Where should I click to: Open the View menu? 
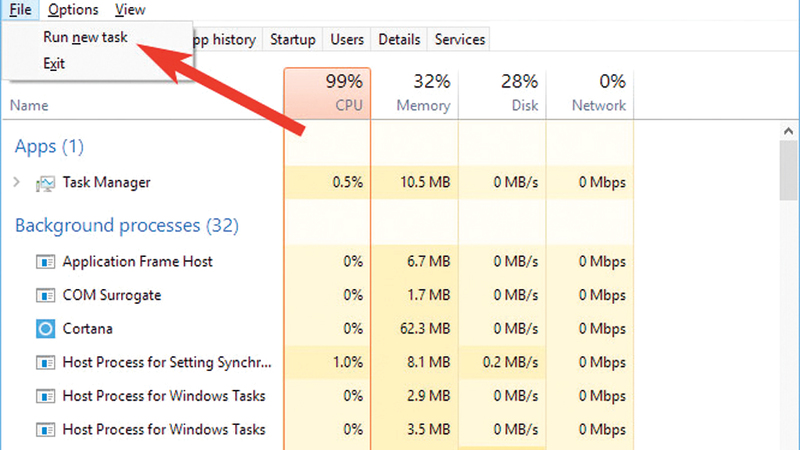click(130, 10)
